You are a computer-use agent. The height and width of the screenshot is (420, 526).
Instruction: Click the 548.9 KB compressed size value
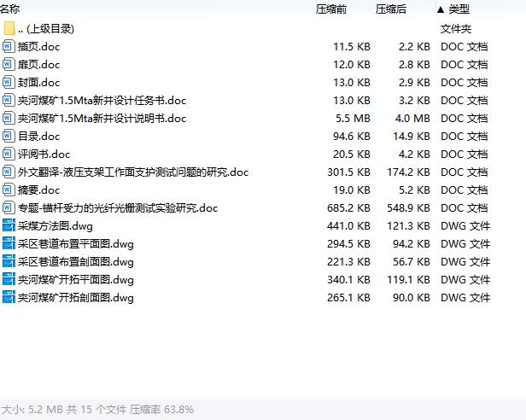(x=408, y=208)
